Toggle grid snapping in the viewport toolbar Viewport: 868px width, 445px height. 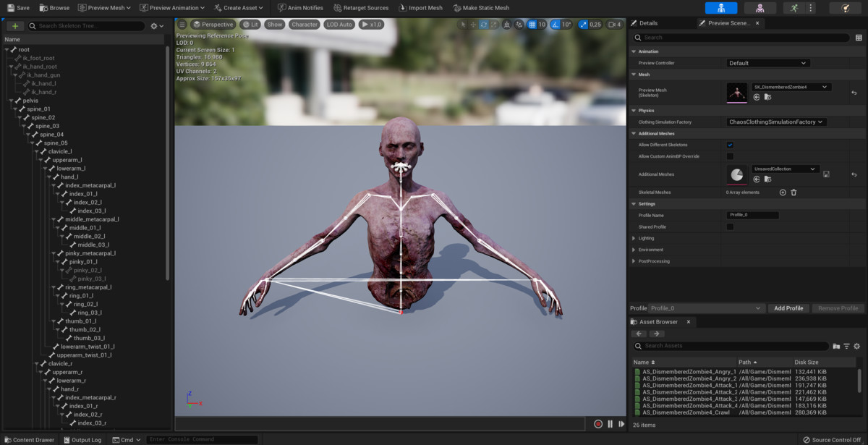[532, 25]
